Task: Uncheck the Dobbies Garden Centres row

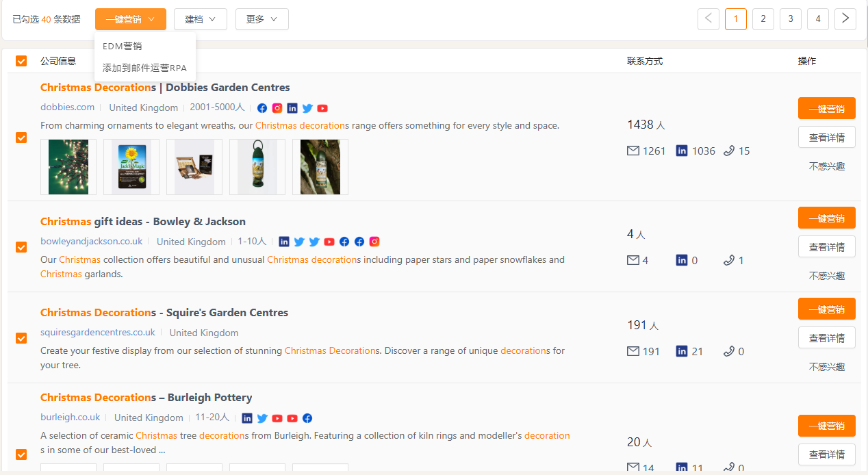Action: coord(21,138)
